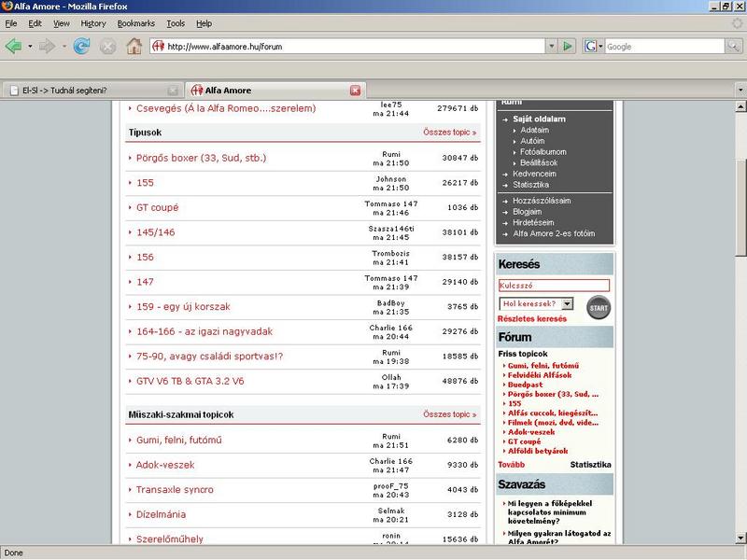
Task: Open the Kedvenceim sidebar link
Action: [534, 174]
